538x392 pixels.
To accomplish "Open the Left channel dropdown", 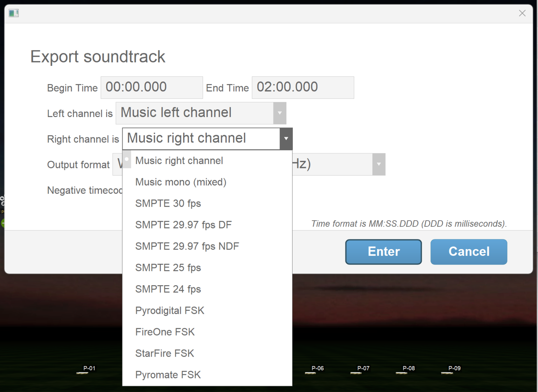I will point(280,113).
